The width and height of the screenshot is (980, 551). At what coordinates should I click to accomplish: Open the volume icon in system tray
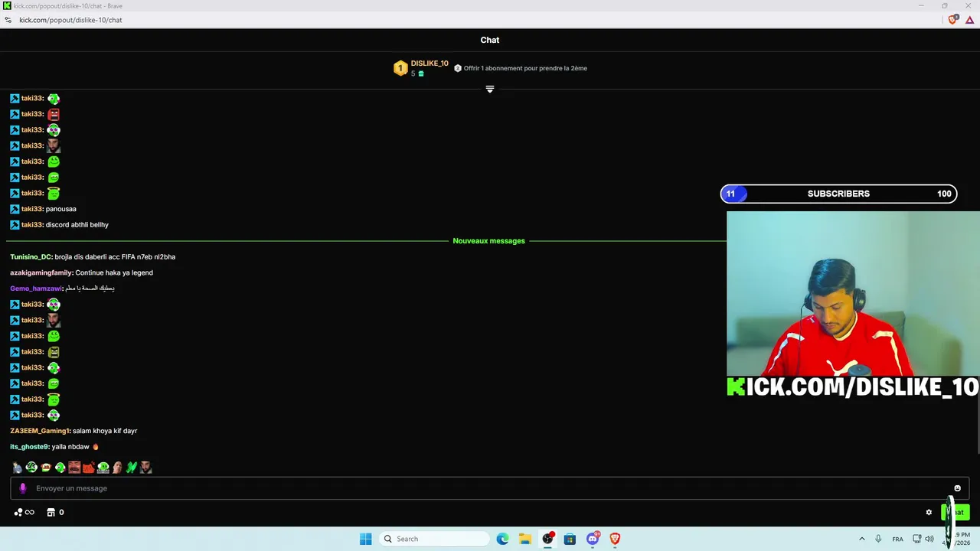tap(929, 539)
